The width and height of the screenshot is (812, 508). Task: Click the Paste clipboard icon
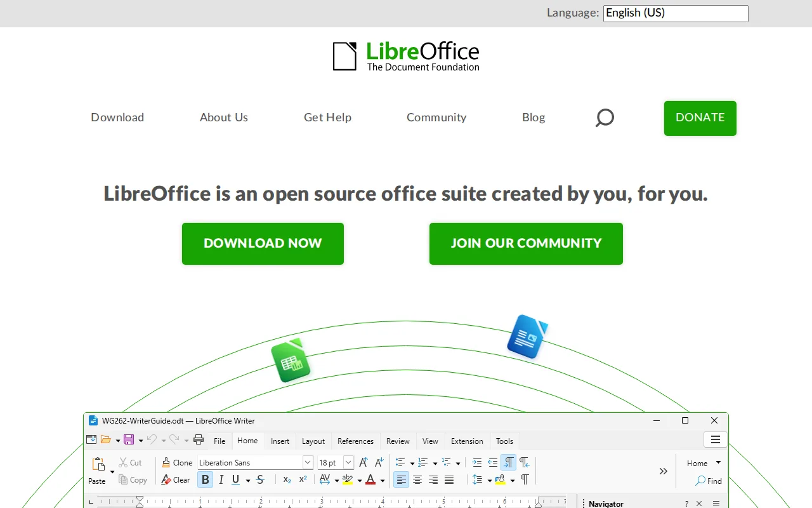pyautogui.click(x=98, y=464)
